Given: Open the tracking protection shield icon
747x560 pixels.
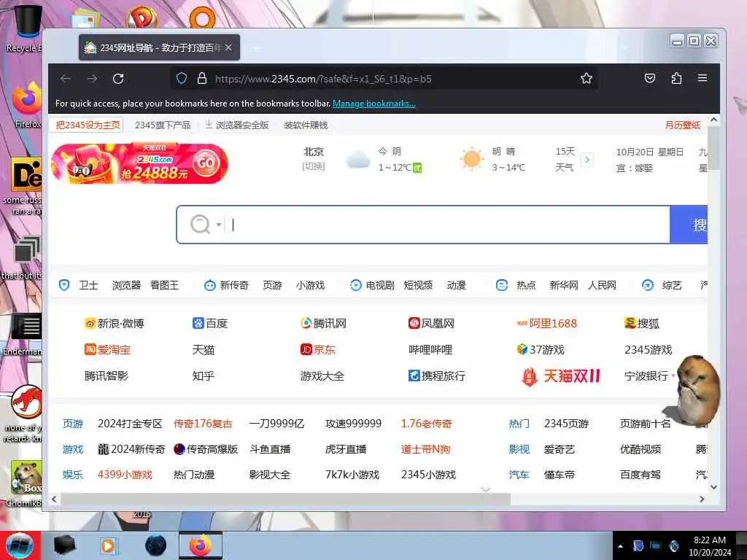Looking at the screenshot, I should click(182, 79).
